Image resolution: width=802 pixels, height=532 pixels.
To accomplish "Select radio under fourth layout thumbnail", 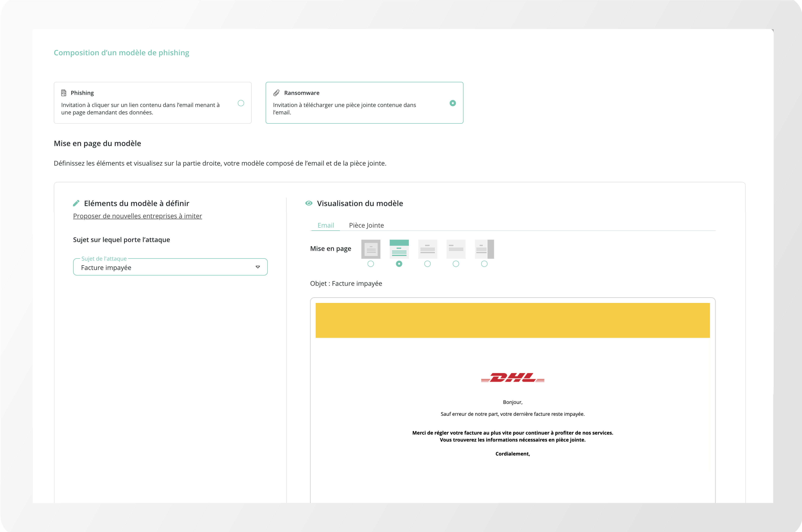I will (456, 264).
